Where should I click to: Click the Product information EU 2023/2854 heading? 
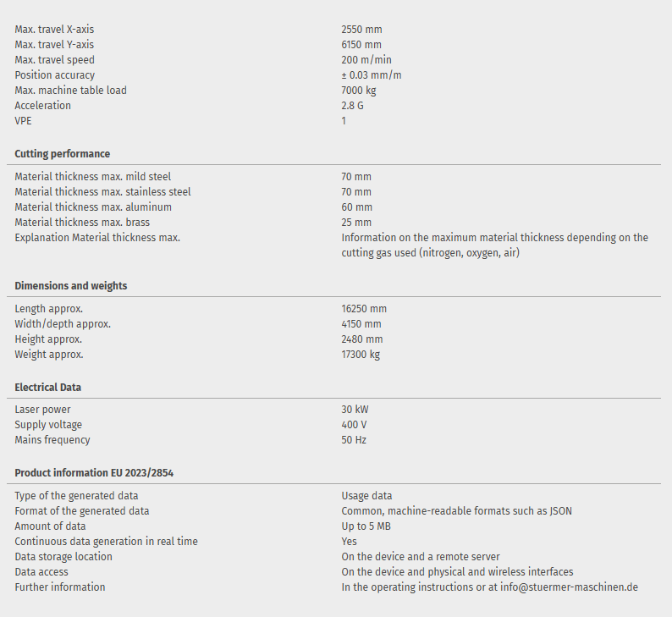(94, 473)
